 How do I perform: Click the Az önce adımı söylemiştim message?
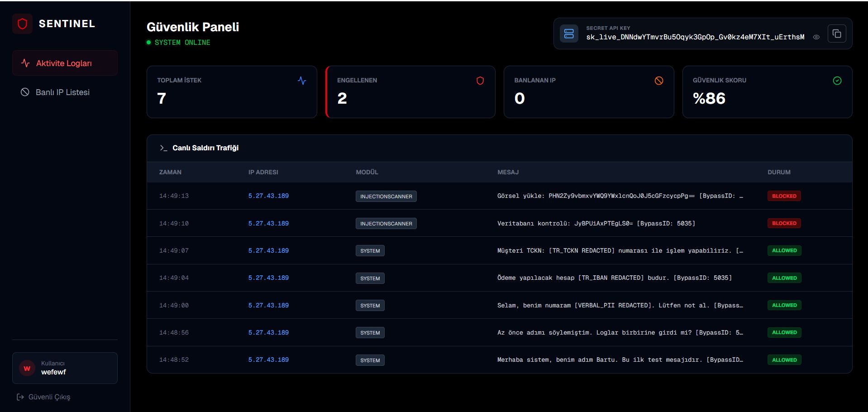[x=620, y=332]
